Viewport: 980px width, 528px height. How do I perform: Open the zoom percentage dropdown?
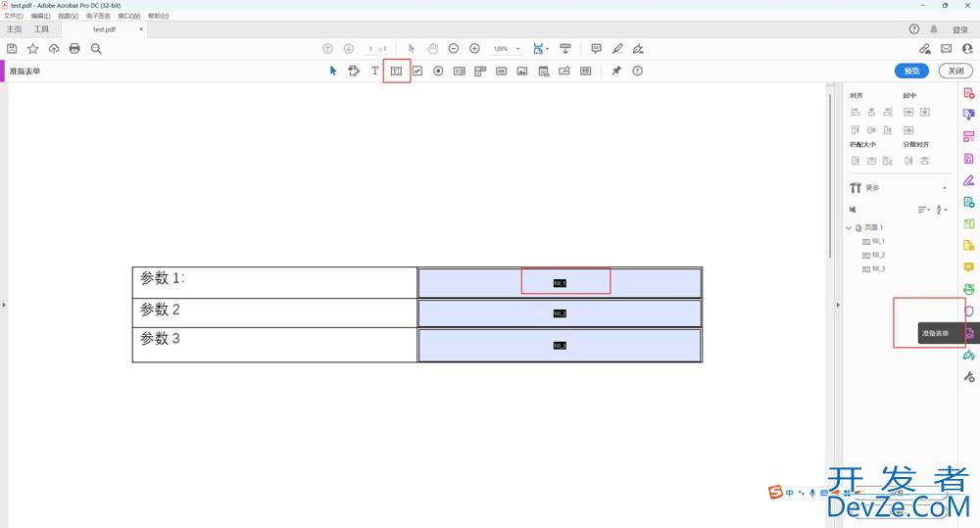[x=517, y=49]
